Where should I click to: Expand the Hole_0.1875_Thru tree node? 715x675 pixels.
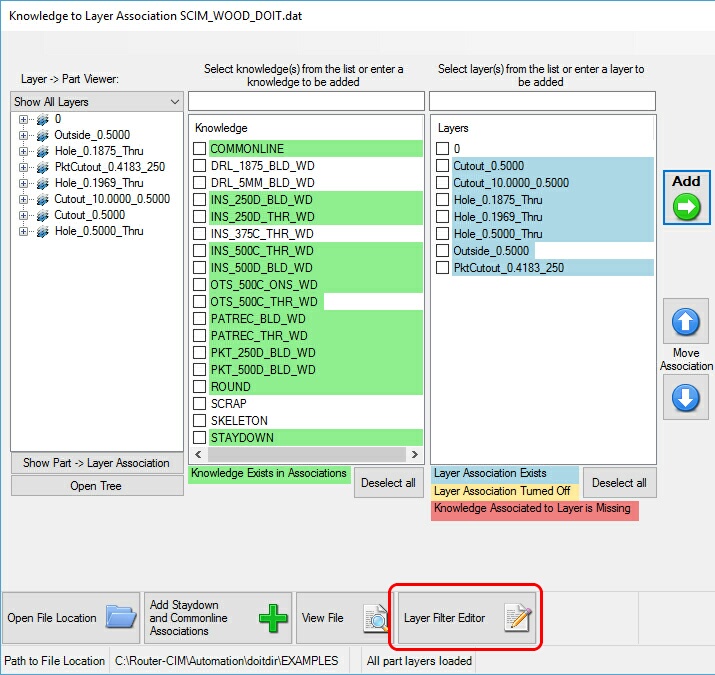click(x=22, y=151)
